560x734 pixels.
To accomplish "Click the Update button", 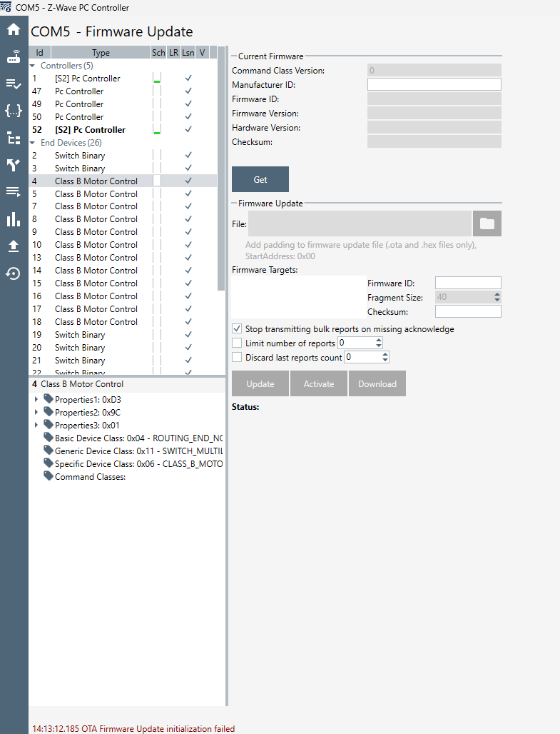I will click(x=260, y=383).
